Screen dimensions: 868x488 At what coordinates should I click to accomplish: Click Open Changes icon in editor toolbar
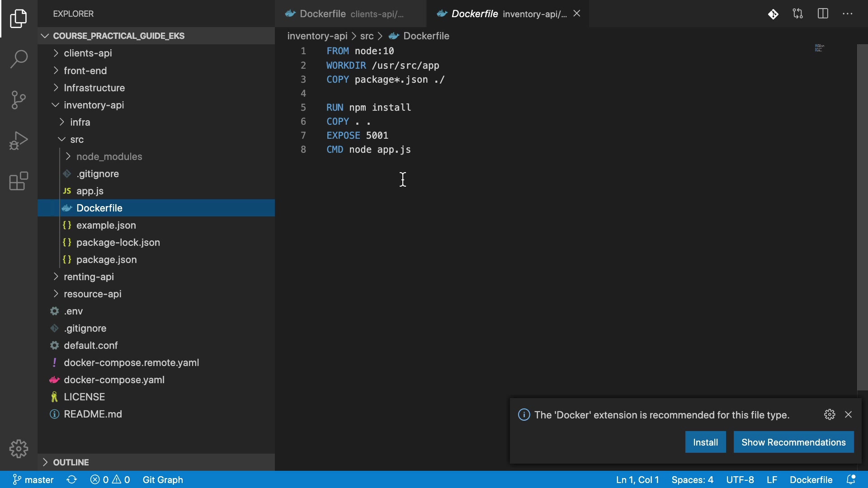click(798, 14)
